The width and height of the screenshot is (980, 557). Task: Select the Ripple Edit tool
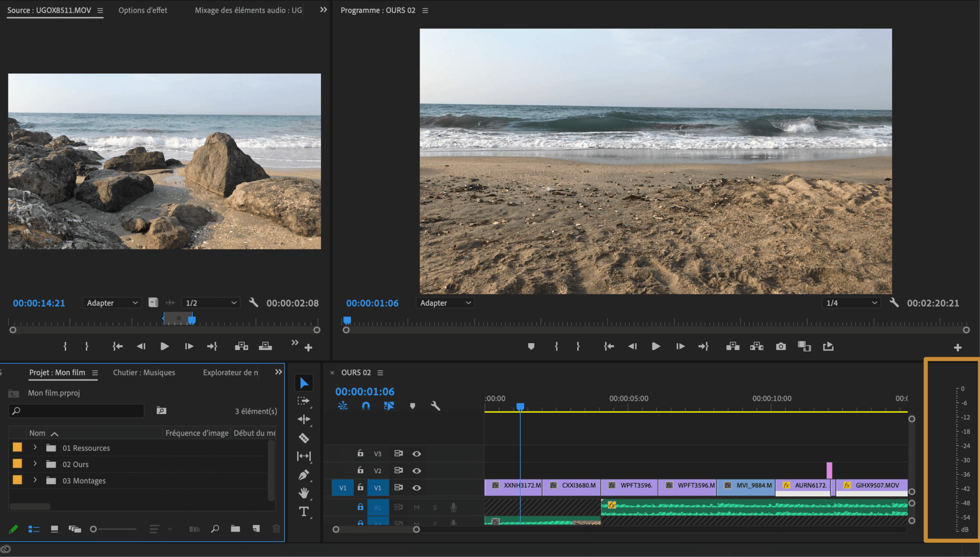coord(304,419)
